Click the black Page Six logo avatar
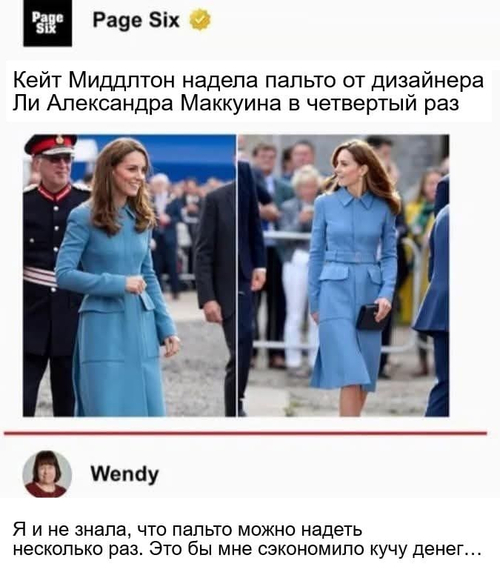500x578 pixels. [x=48, y=23]
